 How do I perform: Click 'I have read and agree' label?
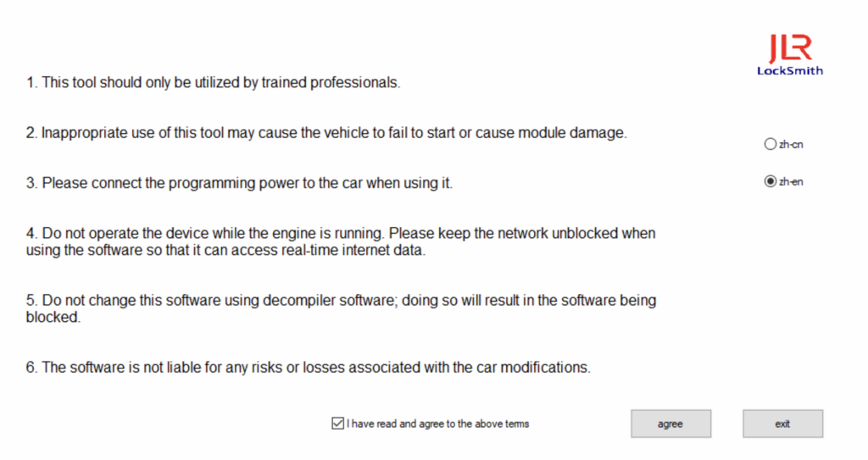tap(437, 424)
